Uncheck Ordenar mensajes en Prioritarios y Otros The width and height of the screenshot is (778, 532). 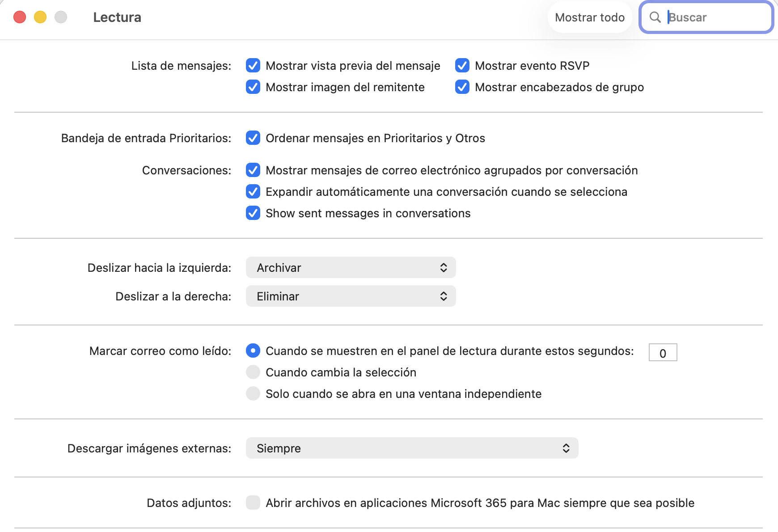point(253,138)
